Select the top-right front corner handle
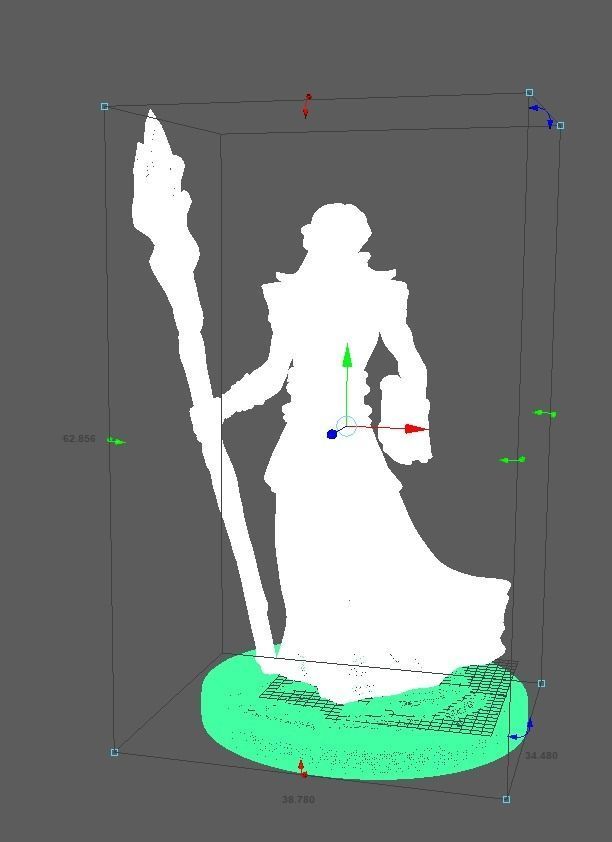This screenshot has width=612, height=842. (x=560, y=125)
